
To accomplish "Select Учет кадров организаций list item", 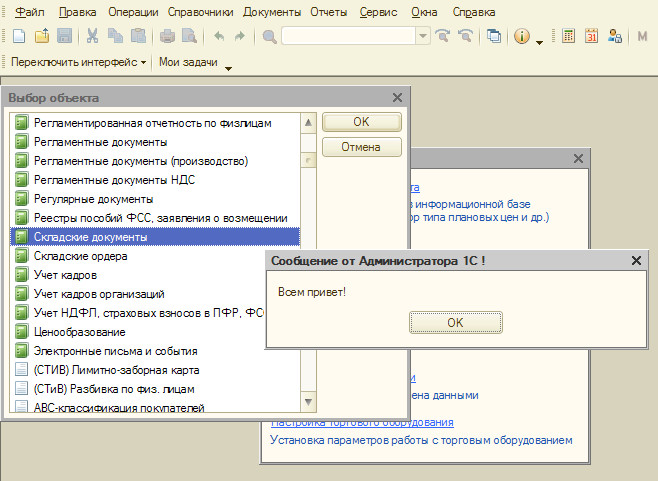I will click(99, 294).
